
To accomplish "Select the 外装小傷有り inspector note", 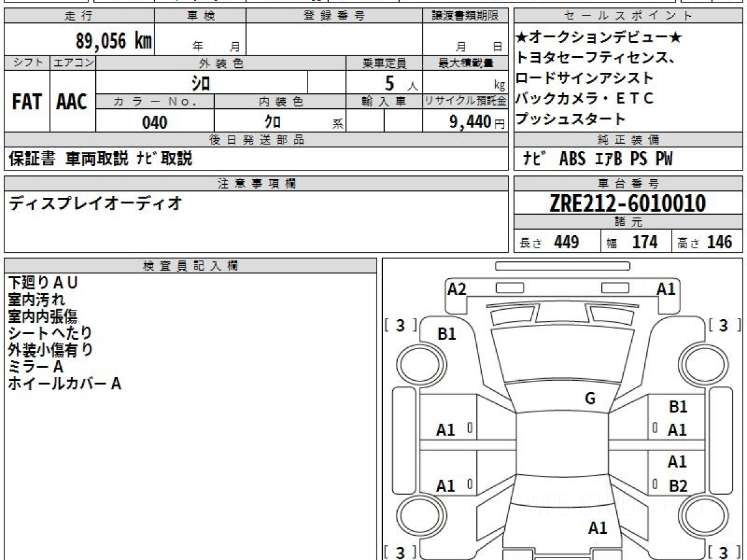I will (x=50, y=350).
